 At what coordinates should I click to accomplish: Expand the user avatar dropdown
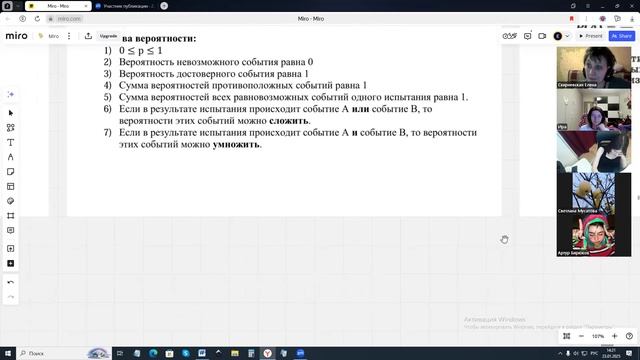tap(567, 36)
